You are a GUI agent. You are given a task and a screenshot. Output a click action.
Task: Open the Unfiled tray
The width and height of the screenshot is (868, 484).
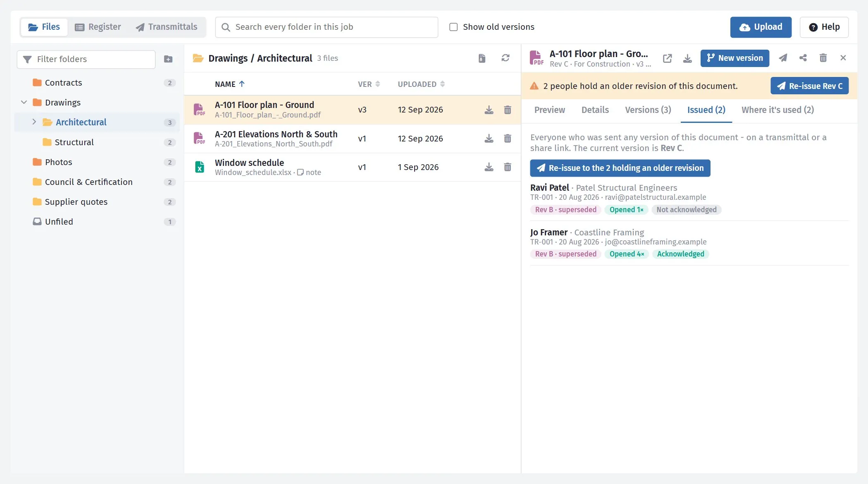tap(97, 222)
